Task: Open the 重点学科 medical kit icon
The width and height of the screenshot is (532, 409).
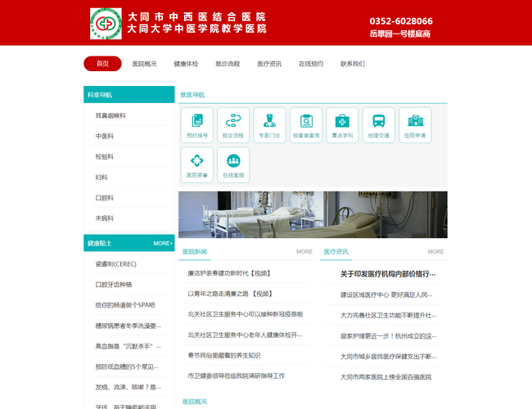Action: (x=342, y=124)
